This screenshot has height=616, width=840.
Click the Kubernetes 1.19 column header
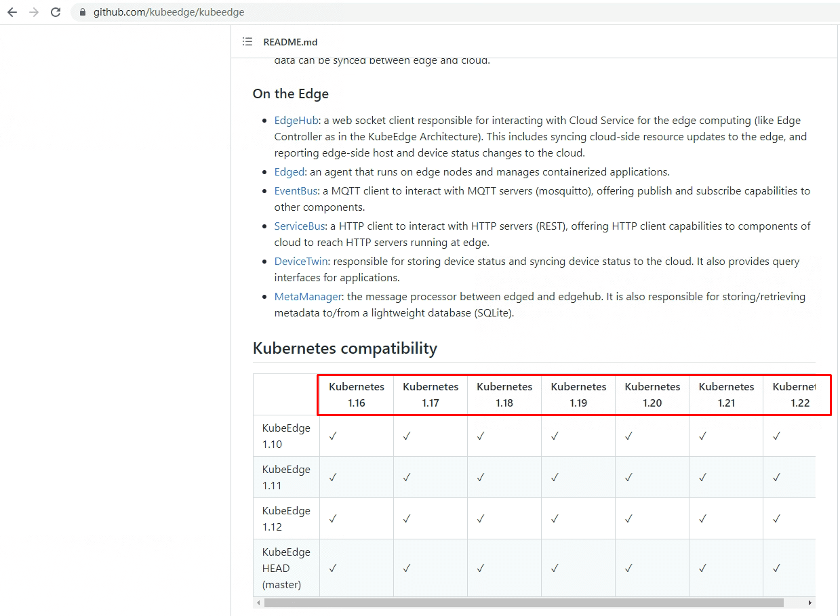pyautogui.click(x=578, y=394)
